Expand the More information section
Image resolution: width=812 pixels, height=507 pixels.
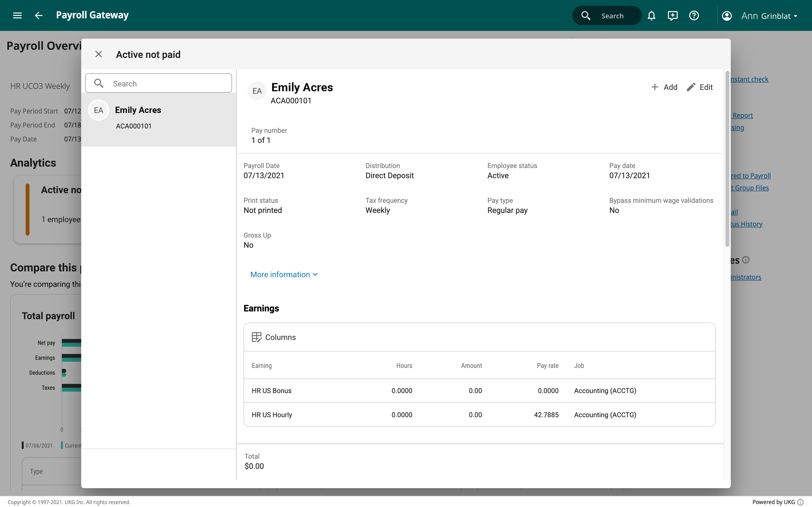pos(284,274)
